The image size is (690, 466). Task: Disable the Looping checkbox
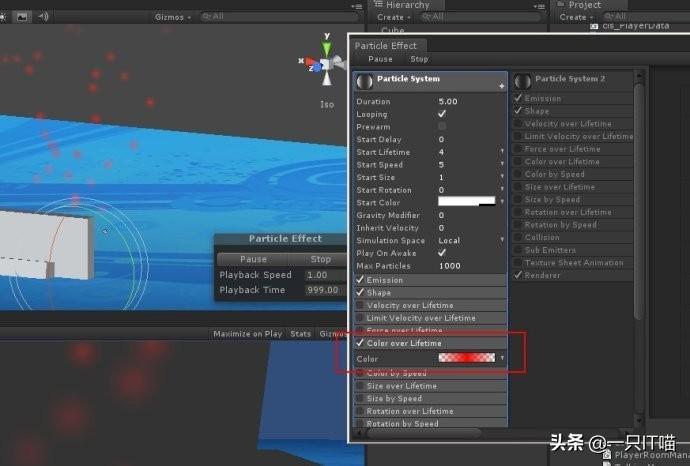[x=442, y=114]
